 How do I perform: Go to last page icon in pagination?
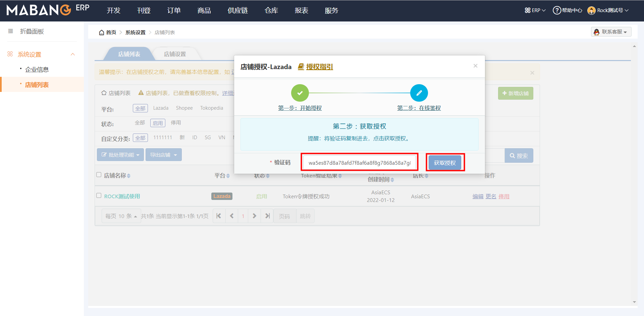(267, 216)
